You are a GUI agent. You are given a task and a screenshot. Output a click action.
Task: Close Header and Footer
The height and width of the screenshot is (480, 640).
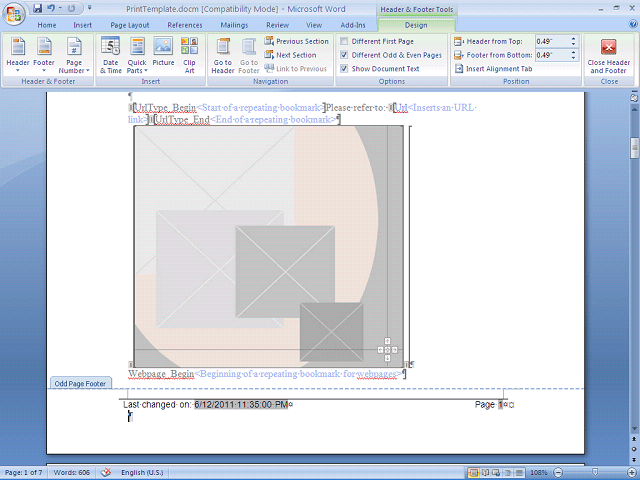[x=609, y=56]
